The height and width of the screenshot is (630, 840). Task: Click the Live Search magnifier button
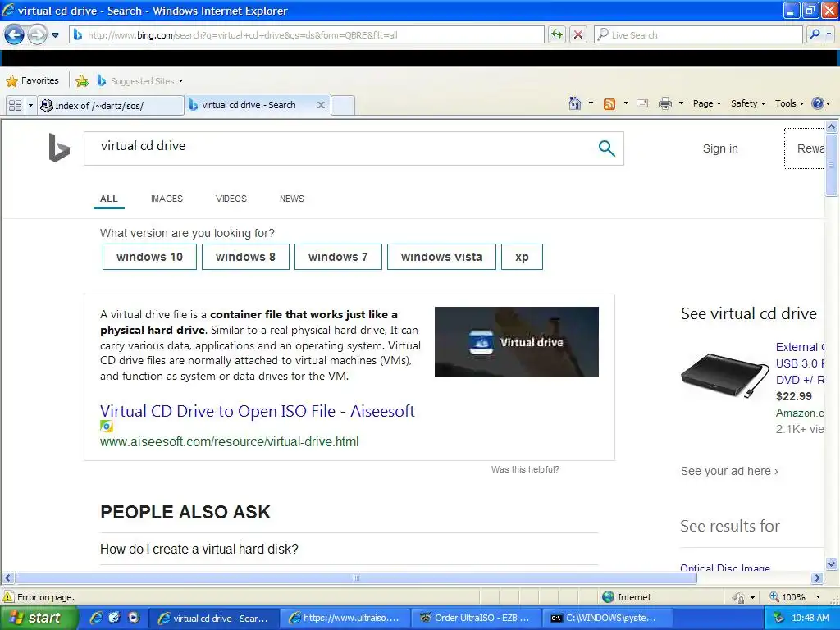click(x=815, y=34)
